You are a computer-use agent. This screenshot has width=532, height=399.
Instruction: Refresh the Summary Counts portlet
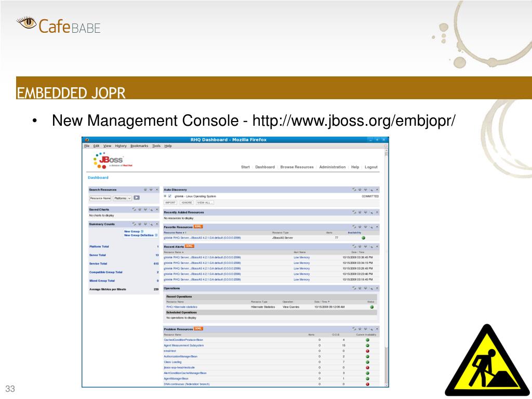pyautogui.click(x=134, y=224)
